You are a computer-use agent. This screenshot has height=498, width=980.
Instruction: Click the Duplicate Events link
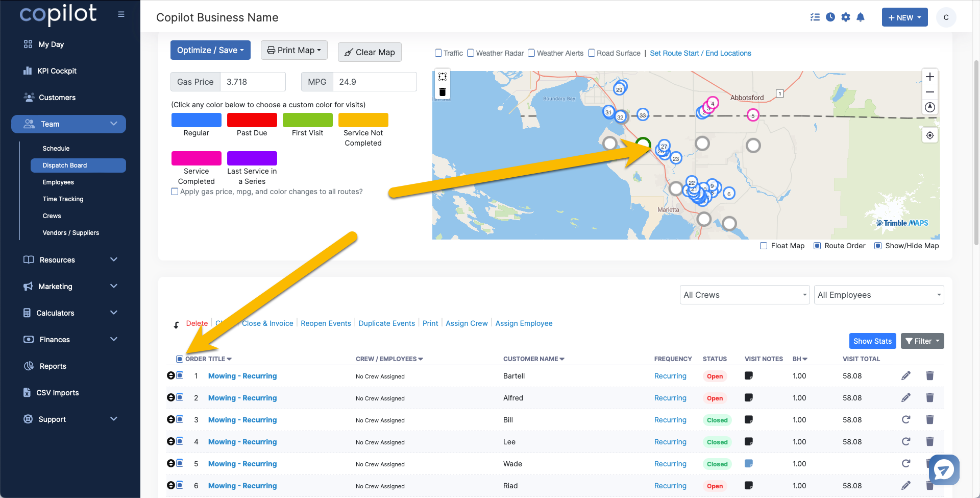pyautogui.click(x=387, y=323)
